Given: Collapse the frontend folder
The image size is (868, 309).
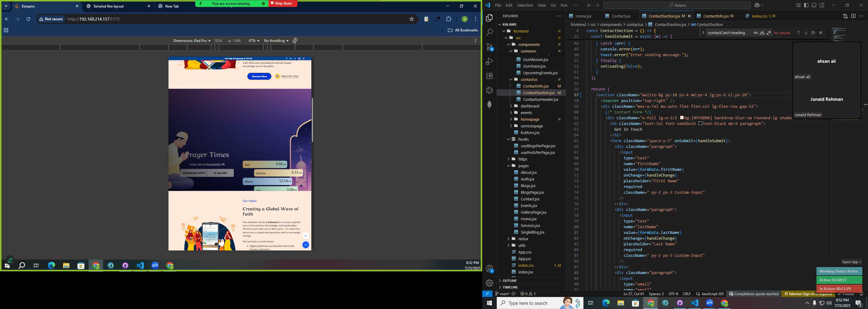Looking at the screenshot, I should tap(504, 31).
